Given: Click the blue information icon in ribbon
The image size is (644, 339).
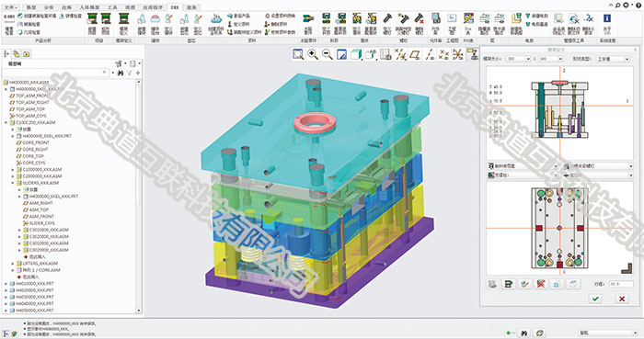Looking at the screenshot, I should click(607, 24).
